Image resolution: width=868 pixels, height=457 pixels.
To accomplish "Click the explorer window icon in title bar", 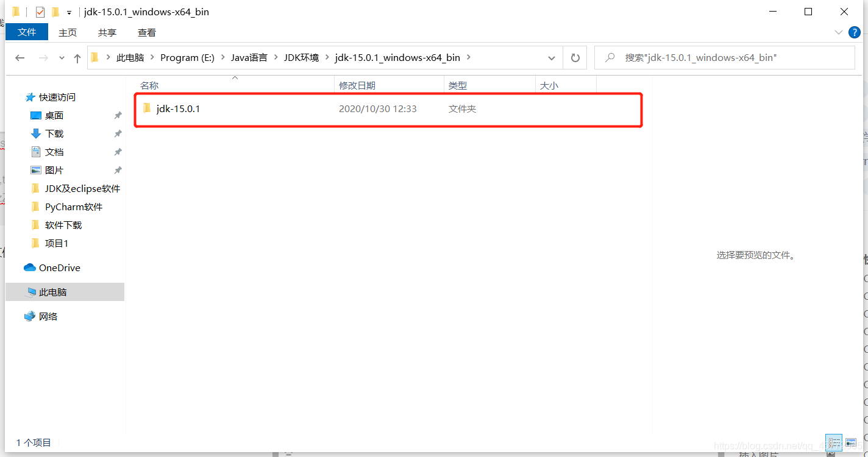I will tap(16, 12).
